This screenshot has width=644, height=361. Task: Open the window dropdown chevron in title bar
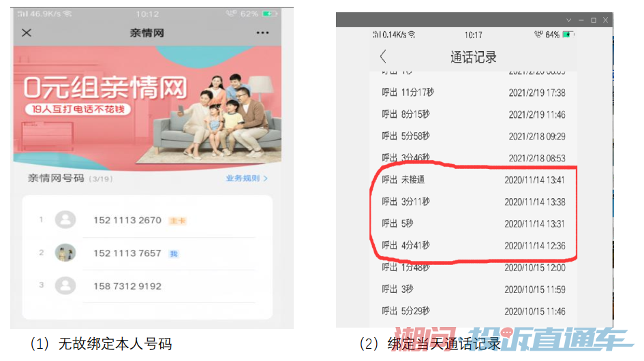pyautogui.click(x=569, y=20)
